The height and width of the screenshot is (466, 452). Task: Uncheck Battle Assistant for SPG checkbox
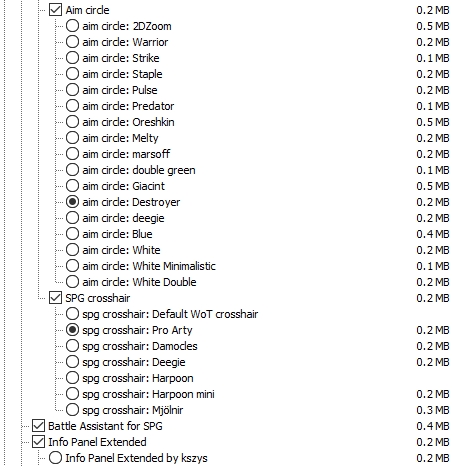[38, 426]
